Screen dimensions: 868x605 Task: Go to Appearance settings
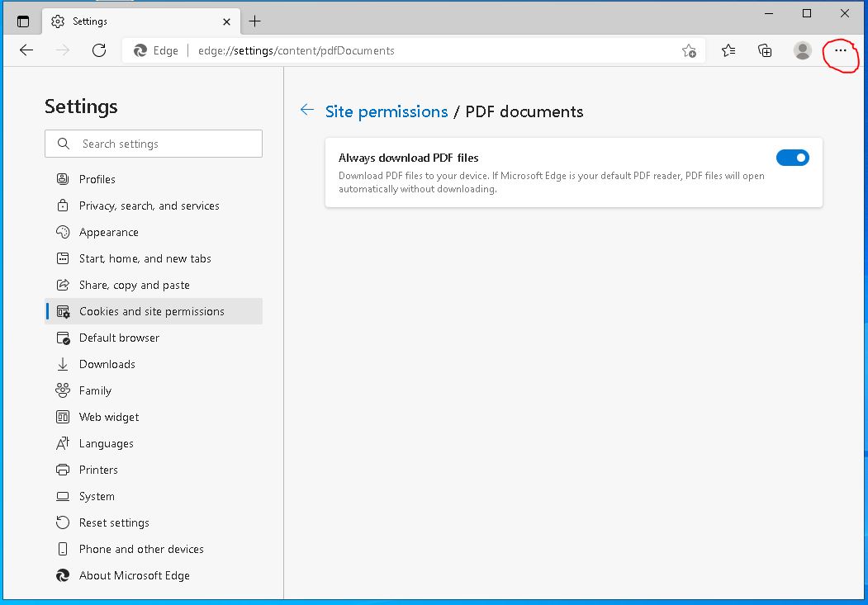(154, 232)
